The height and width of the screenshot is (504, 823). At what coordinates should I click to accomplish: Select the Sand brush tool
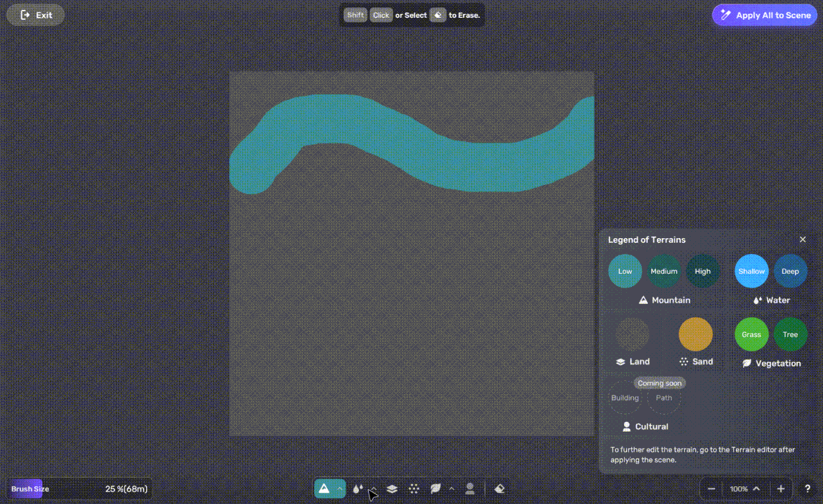point(413,489)
